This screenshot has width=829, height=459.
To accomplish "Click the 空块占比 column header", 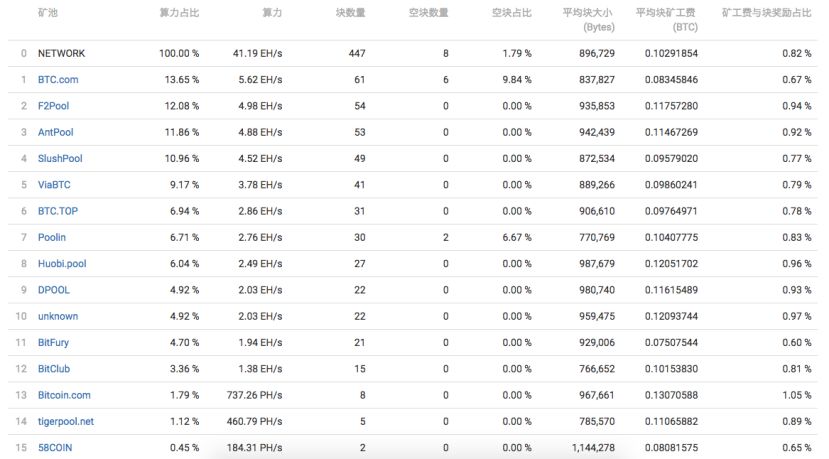I will (x=512, y=13).
